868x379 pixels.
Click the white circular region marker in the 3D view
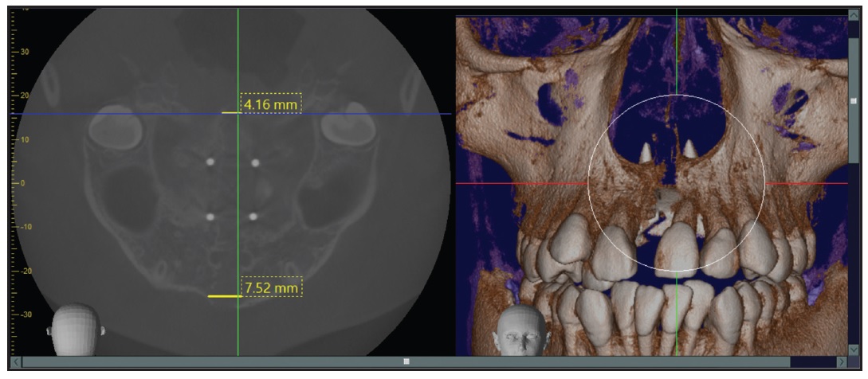[677, 183]
